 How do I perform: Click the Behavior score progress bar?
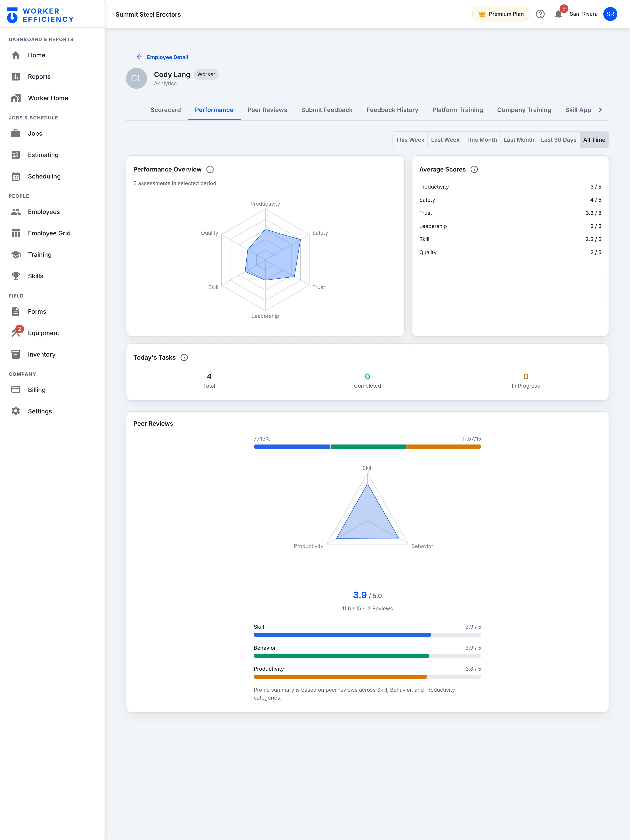pos(367,655)
